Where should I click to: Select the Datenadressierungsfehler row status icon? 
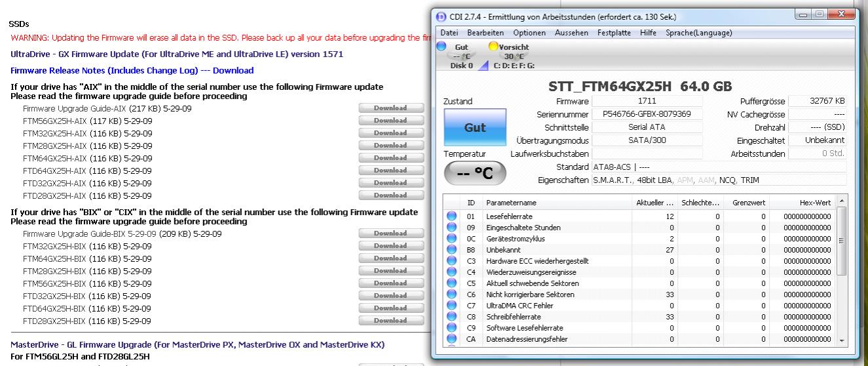[451, 338]
